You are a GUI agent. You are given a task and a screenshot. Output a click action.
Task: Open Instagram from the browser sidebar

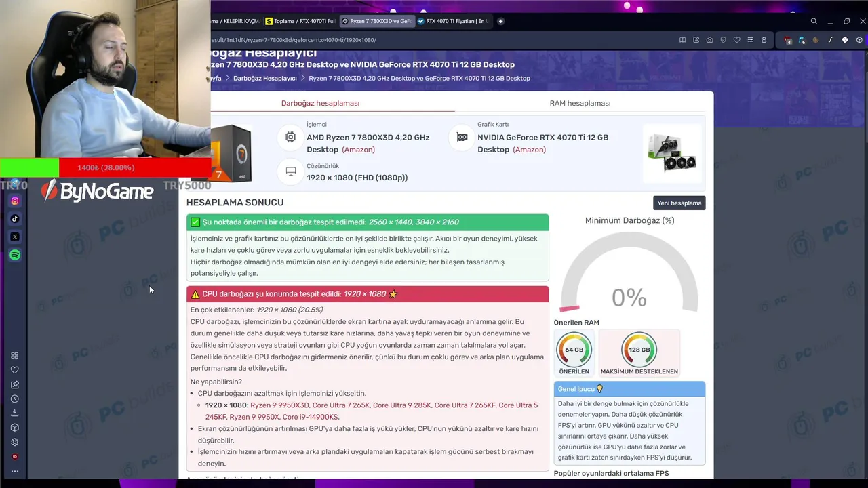[15, 201]
